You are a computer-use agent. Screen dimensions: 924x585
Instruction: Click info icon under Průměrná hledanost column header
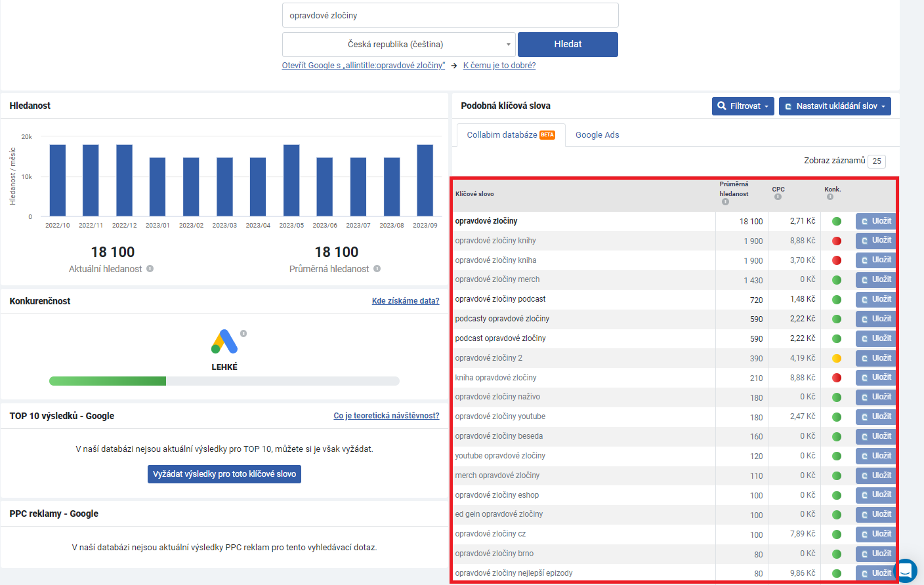point(725,202)
